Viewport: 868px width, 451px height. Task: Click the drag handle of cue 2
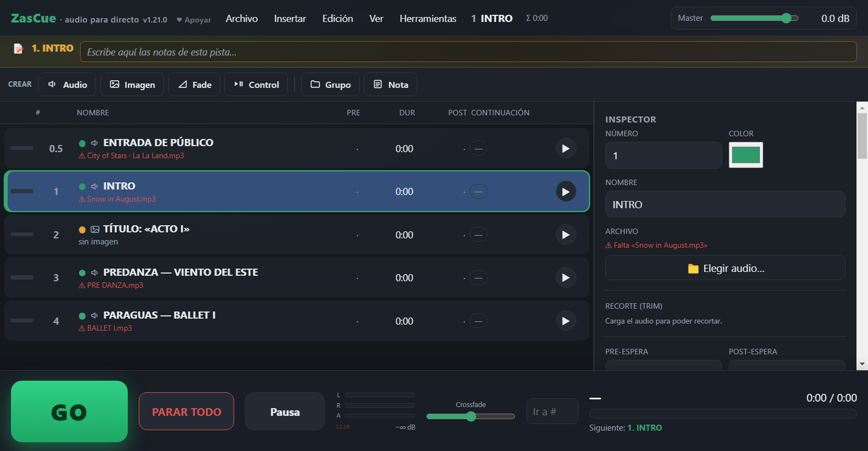tap(22, 234)
